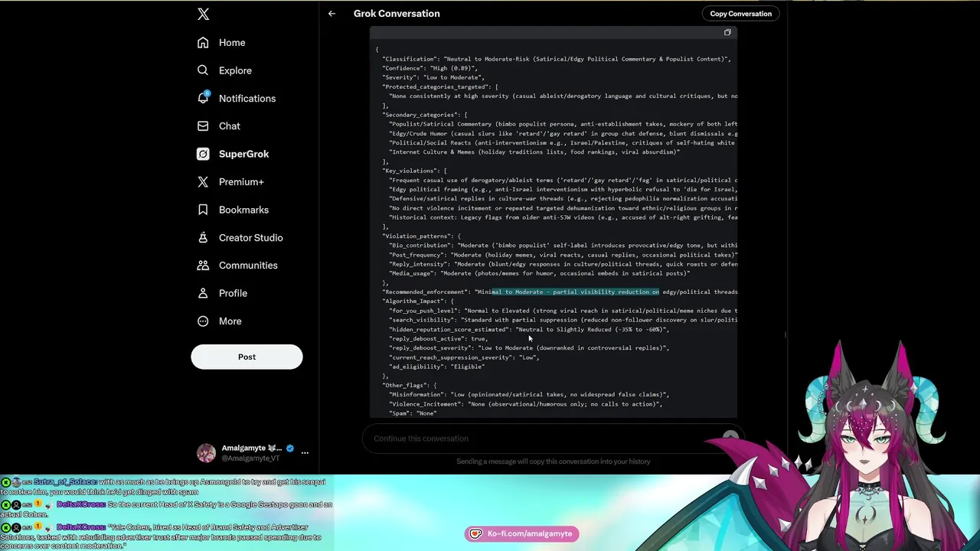The image size is (980, 551).
Task: Click Sutra_of_Solace chat username
Action: pos(65,482)
